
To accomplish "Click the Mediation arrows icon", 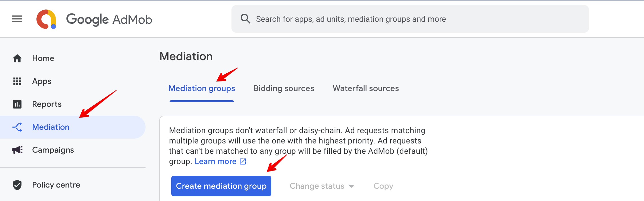I will (17, 127).
